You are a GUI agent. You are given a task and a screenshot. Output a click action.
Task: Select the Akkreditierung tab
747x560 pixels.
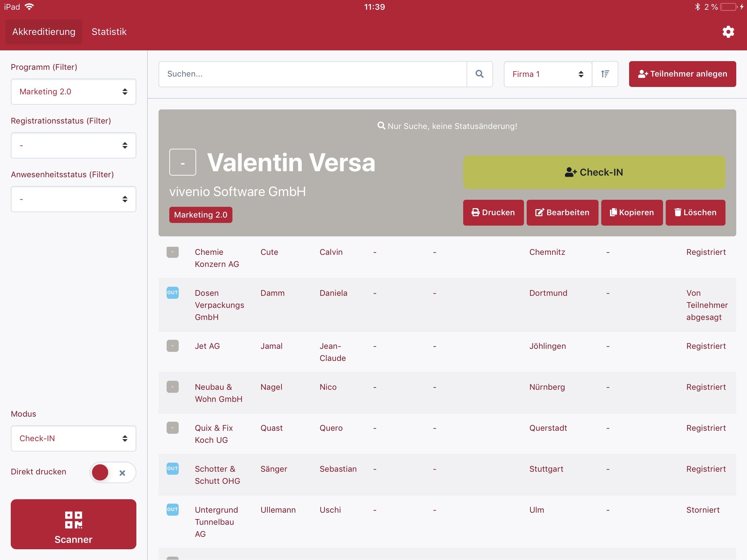tap(44, 32)
